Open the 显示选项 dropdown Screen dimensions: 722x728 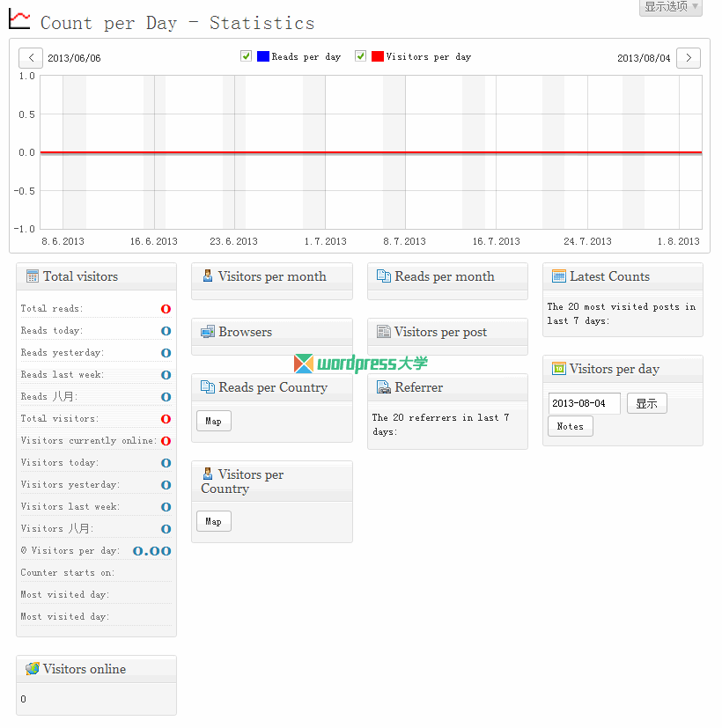670,7
